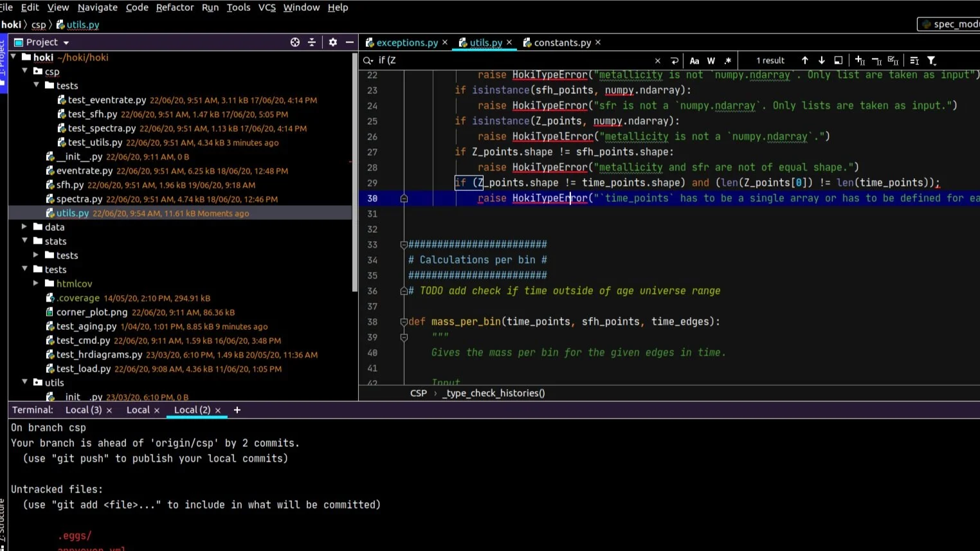The width and height of the screenshot is (980, 551).
Task: Open the Refactor menu
Action: click(x=174, y=8)
